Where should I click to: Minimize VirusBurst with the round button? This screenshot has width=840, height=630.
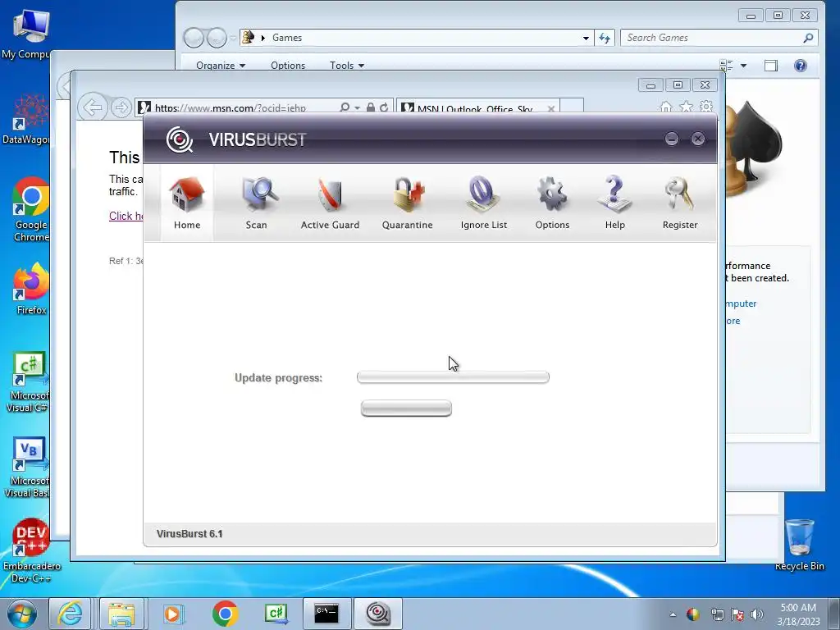tap(671, 139)
